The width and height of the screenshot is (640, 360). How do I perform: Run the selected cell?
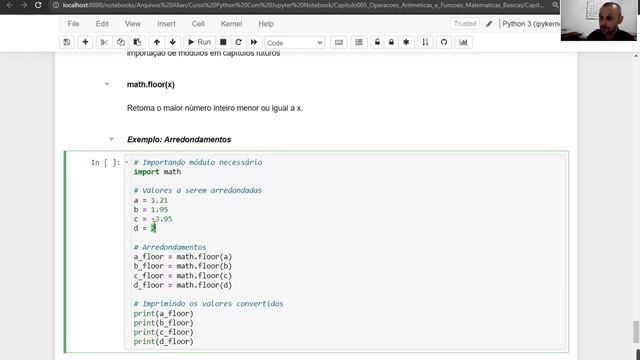click(x=199, y=42)
